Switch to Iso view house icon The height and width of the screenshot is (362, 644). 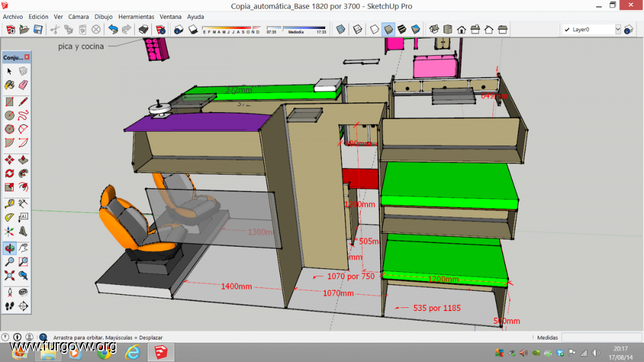coord(435,29)
